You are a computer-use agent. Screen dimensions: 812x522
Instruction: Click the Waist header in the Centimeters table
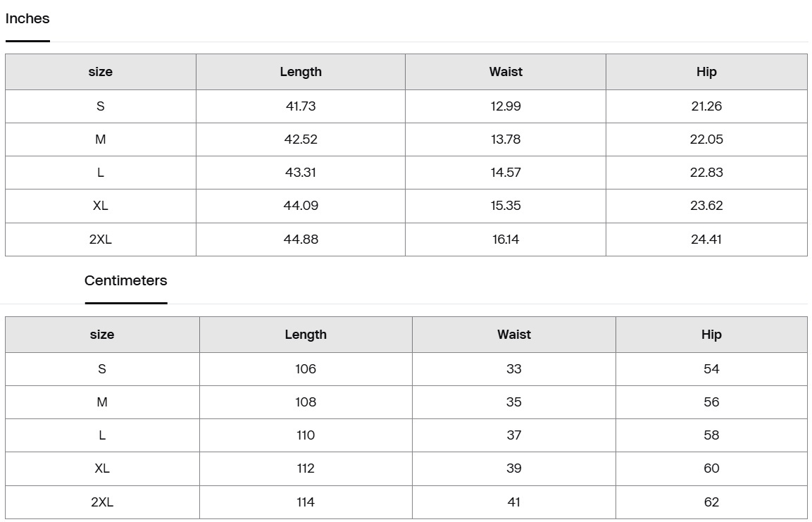[514, 335]
